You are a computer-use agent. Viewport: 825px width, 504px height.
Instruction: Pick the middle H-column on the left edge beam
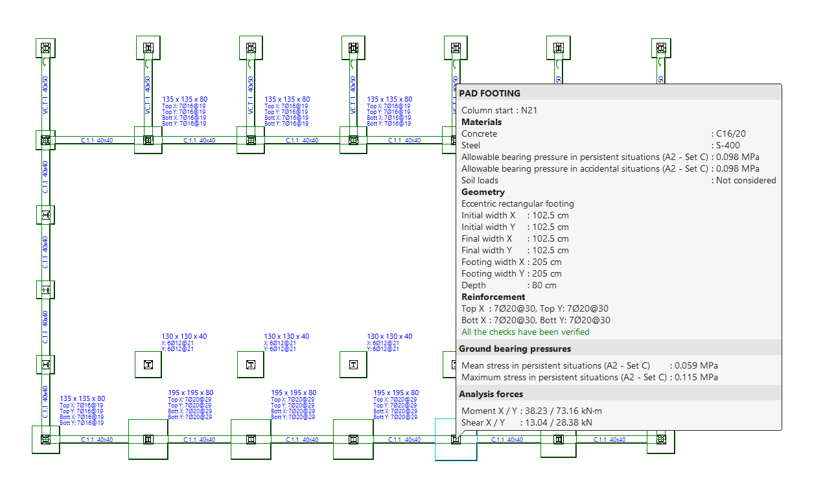(45, 290)
